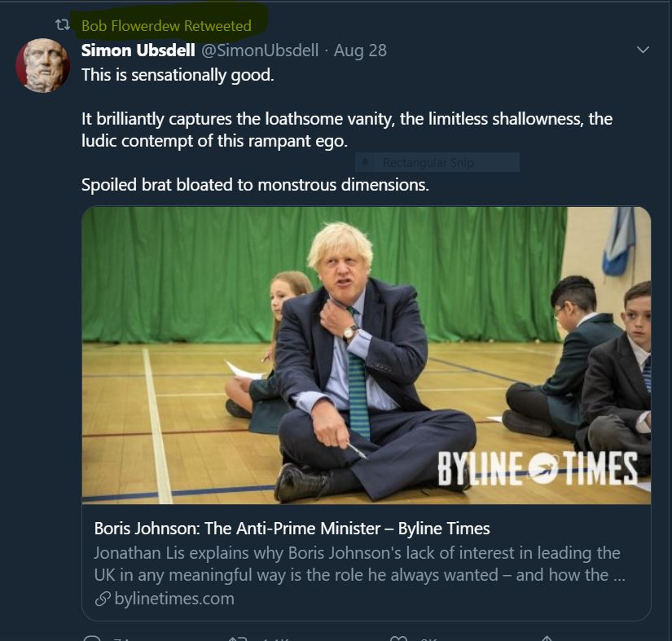Click the Jonathan Lis article description
Image resolution: width=672 pixels, height=641 pixels.
click(357, 564)
